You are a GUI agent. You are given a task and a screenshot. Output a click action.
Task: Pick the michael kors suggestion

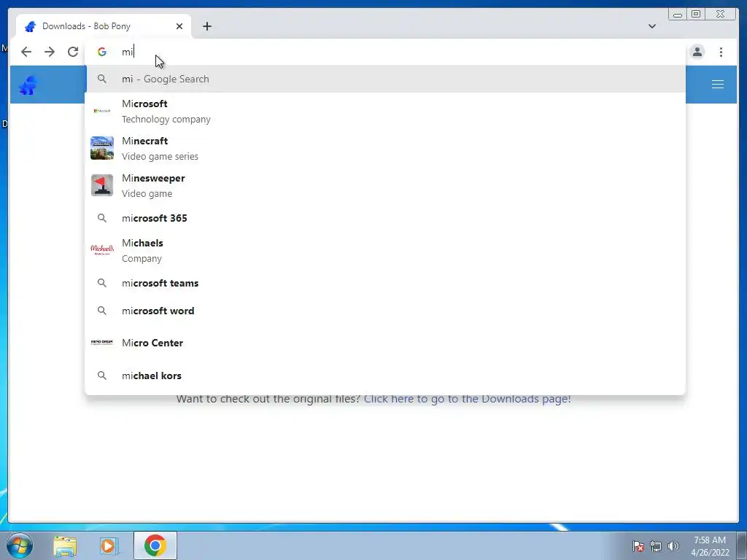coord(385,376)
